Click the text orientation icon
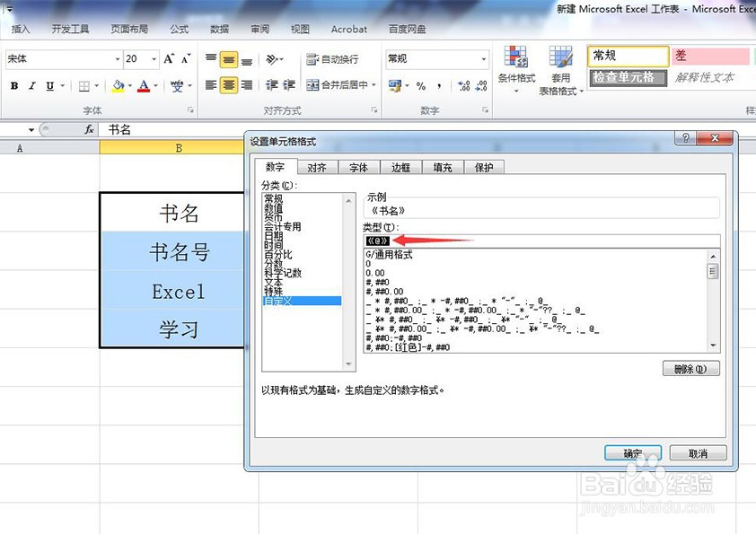Viewport: 756px width, 534px height. 272,59
